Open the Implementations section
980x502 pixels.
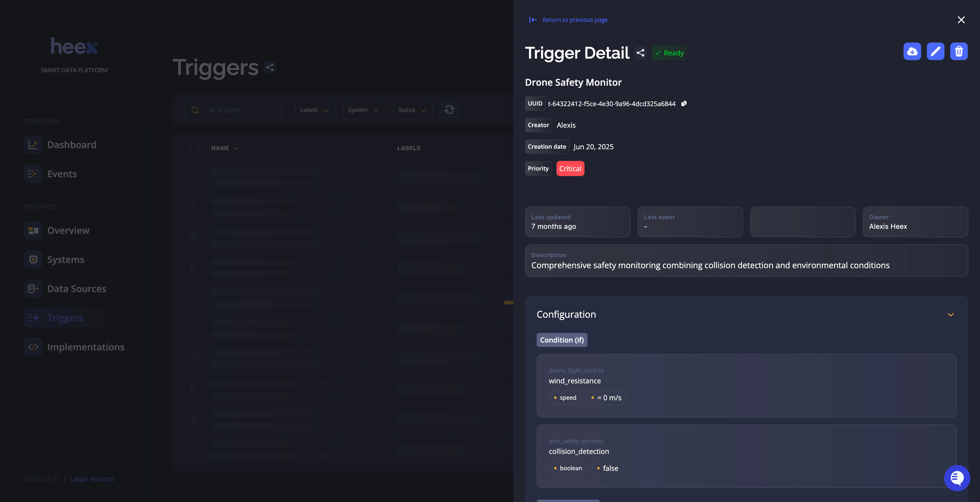(x=85, y=347)
